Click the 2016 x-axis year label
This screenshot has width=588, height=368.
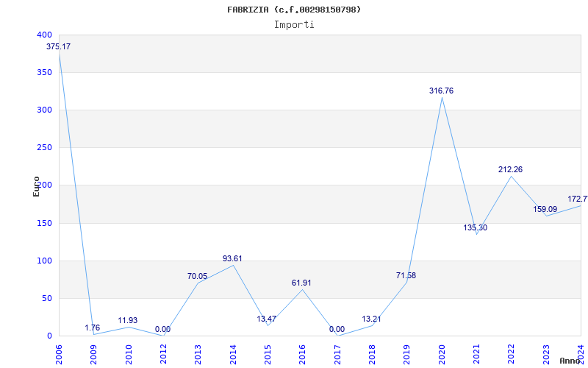click(x=303, y=355)
